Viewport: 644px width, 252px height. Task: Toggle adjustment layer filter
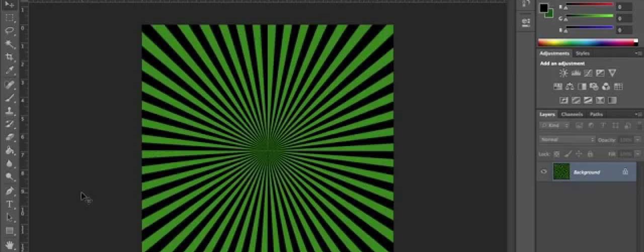[x=591, y=125]
